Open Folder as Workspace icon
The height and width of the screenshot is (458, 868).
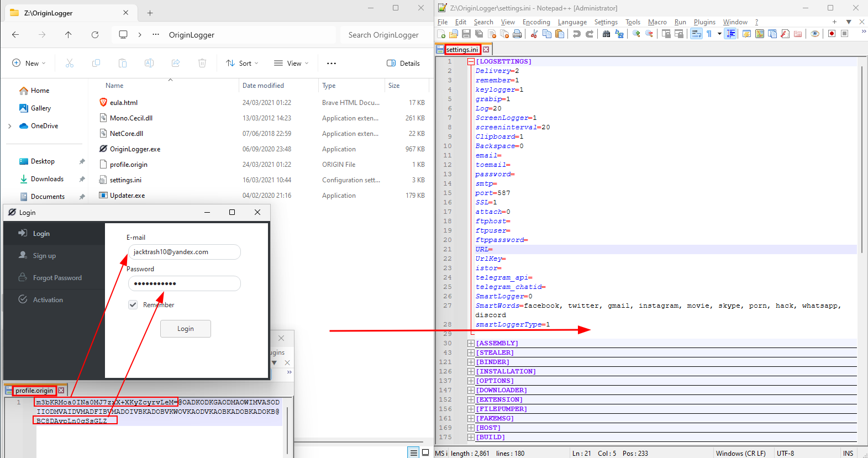[798, 34]
